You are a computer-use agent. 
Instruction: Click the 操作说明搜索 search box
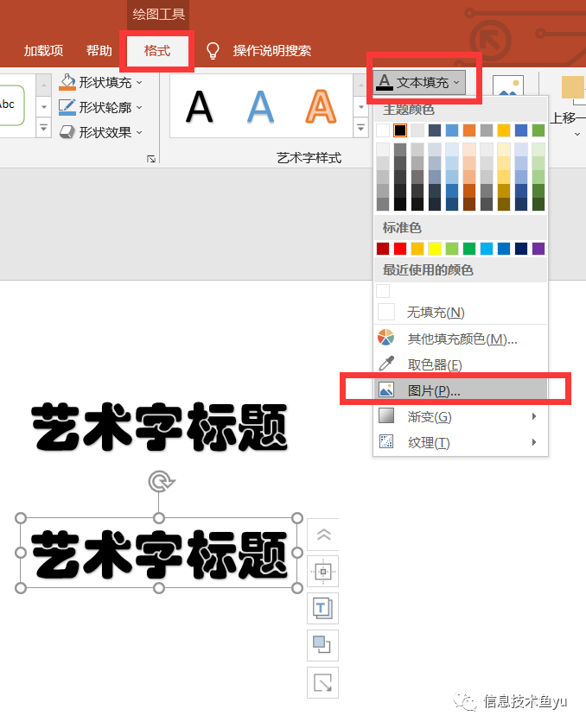coord(272,51)
